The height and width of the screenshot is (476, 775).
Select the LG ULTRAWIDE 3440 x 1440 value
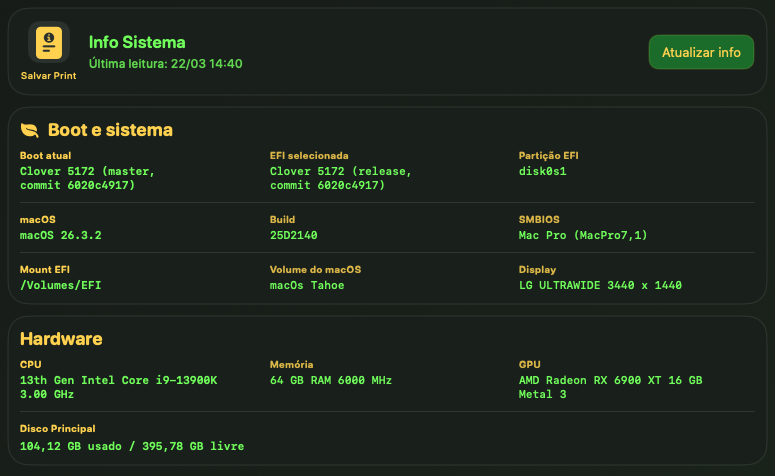pos(600,285)
